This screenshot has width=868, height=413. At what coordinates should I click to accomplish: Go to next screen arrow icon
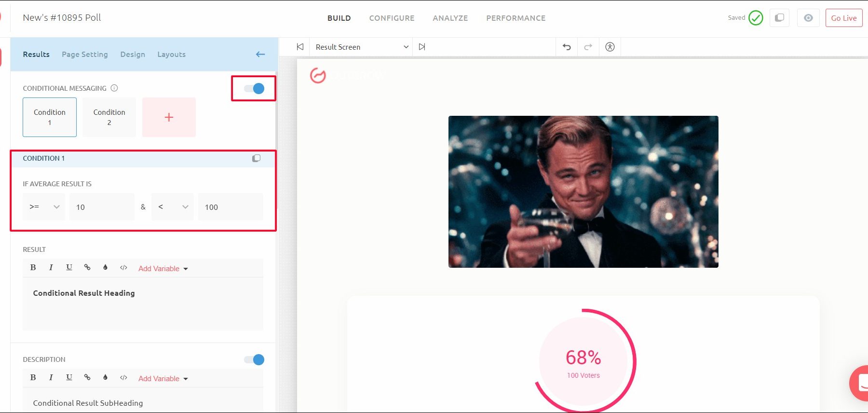tap(422, 47)
